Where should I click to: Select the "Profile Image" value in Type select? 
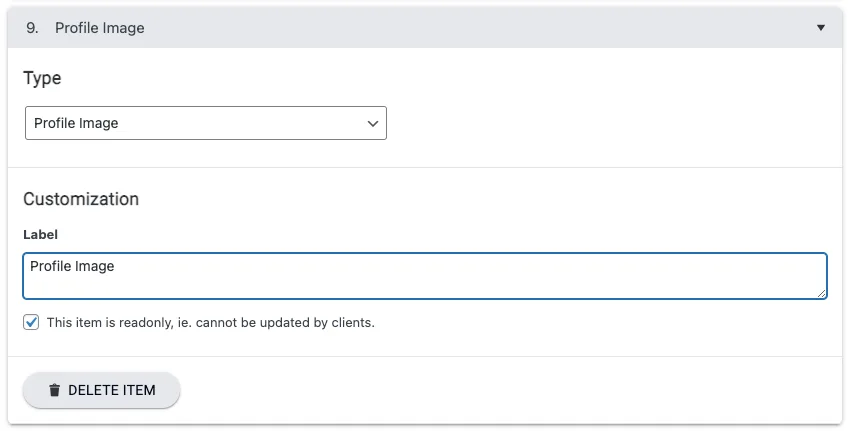pyautogui.click(x=77, y=124)
